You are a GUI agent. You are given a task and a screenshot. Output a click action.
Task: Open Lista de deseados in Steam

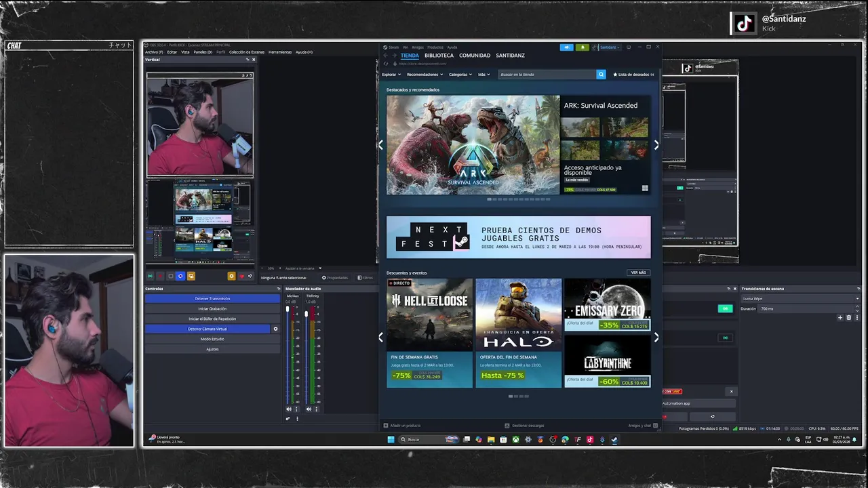pyautogui.click(x=633, y=75)
